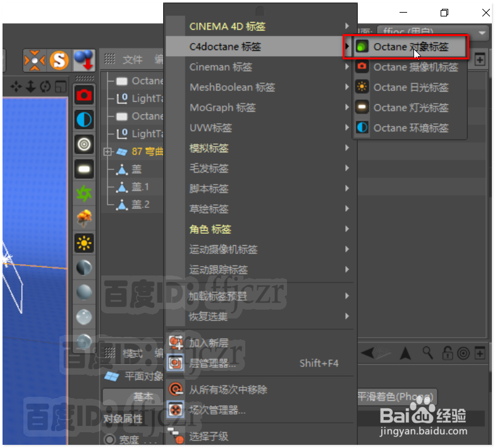495x448 pixels.
Task: Choose Octane 环境标签 from submenu
Action: (410, 128)
